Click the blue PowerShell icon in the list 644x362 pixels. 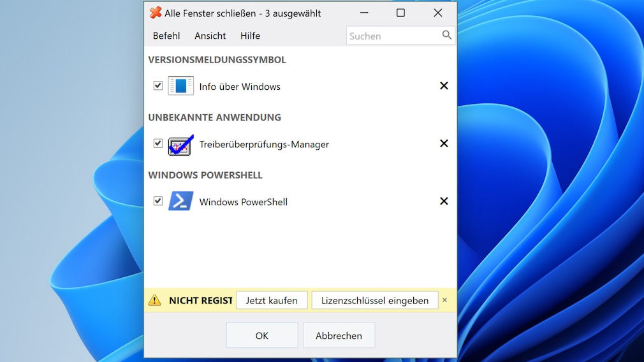pos(180,201)
